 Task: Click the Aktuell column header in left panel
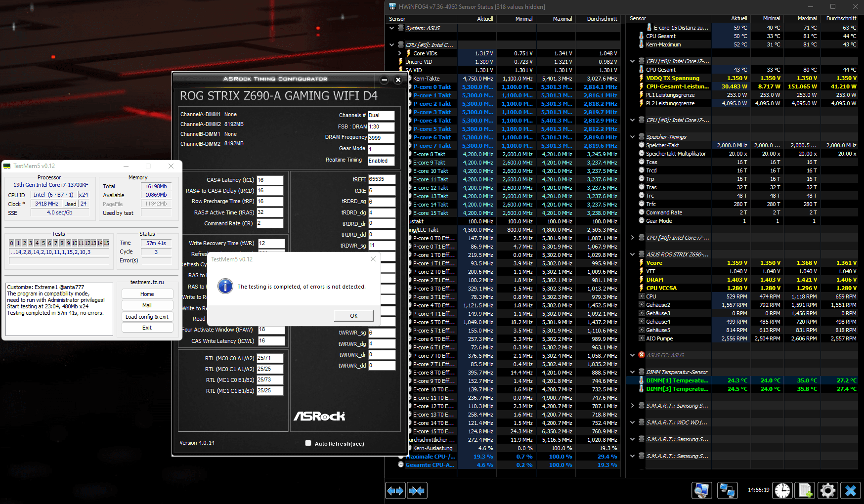pos(476,19)
